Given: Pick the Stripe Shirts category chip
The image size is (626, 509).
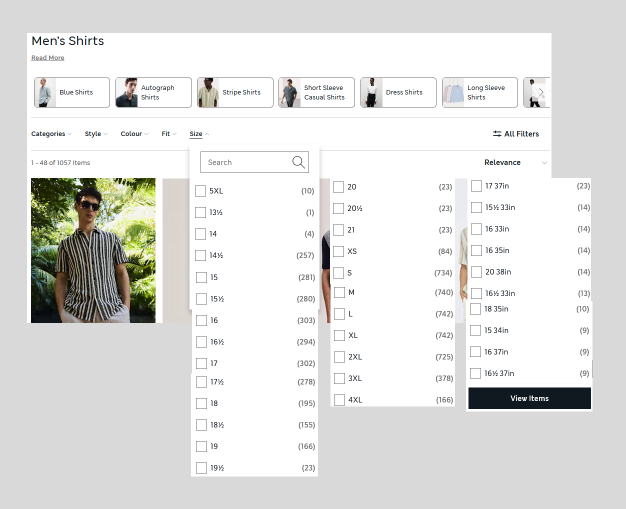Looking at the screenshot, I should 234,93.
